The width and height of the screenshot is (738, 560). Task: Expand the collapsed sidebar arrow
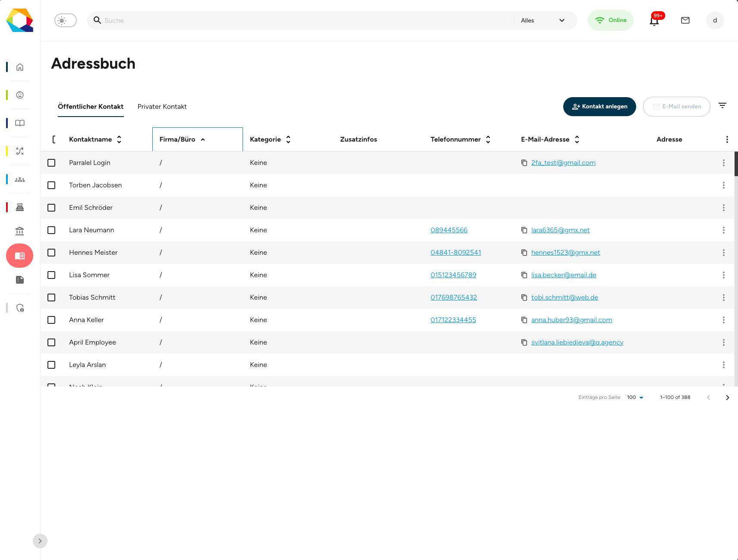pyautogui.click(x=40, y=541)
